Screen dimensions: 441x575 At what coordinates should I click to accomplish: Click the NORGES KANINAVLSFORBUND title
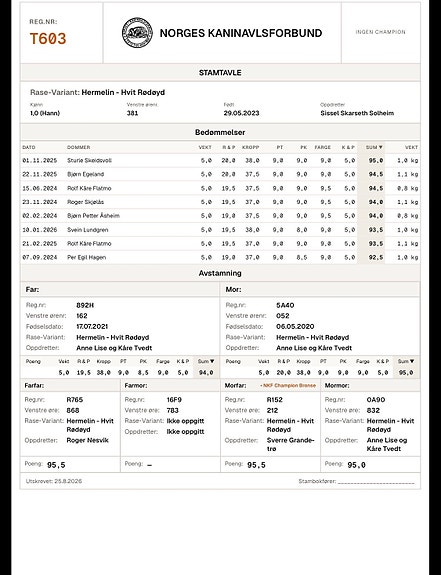click(x=241, y=33)
